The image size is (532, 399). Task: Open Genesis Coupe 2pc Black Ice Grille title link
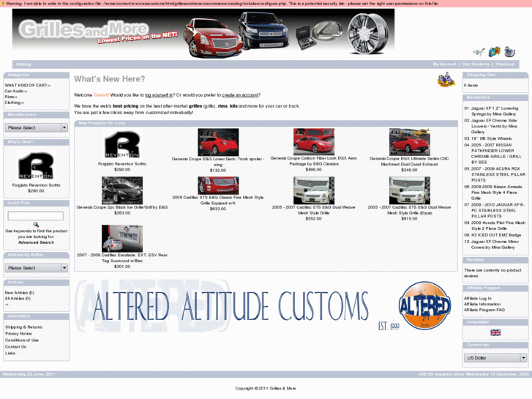click(x=122, y=207)
